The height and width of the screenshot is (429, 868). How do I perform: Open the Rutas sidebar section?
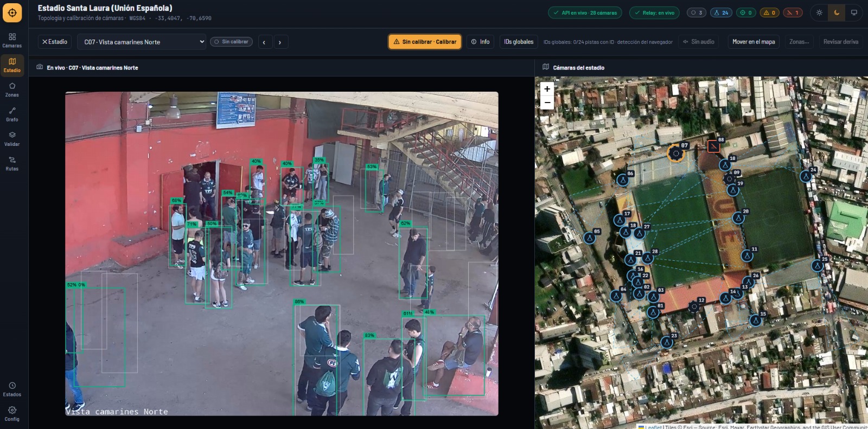(x=12, y=163)
